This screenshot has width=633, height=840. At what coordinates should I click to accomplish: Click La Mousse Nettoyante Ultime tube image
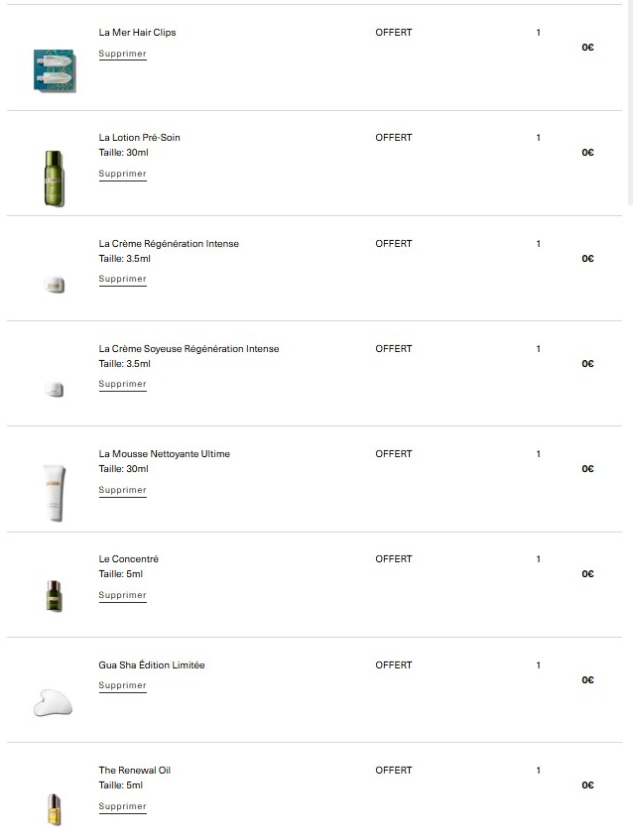(x=54, y=493)
